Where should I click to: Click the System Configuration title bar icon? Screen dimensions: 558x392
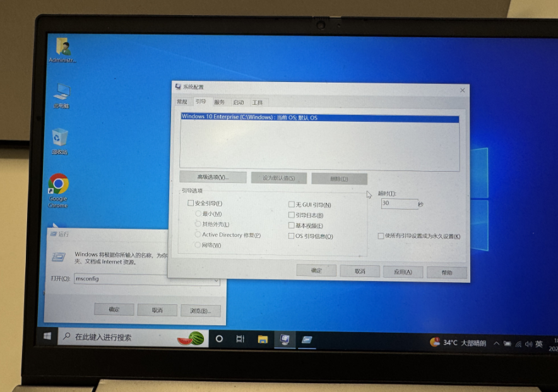[178, 86]
